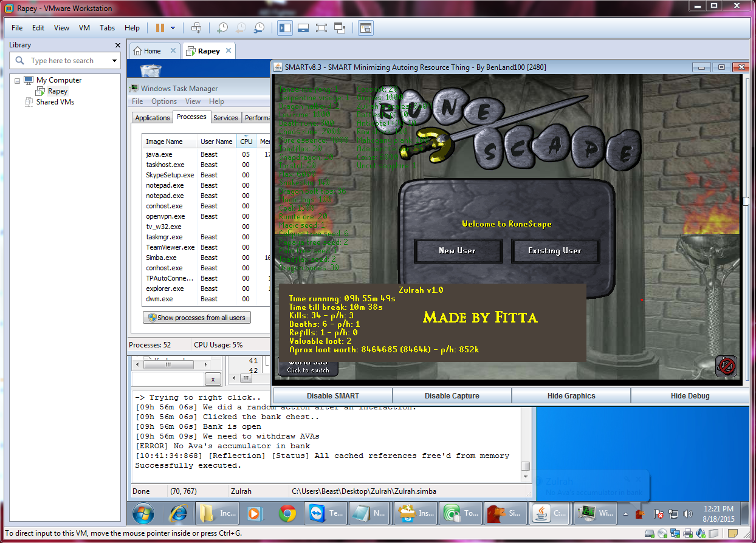Toggle the library sidebar view icon
The width and height of the screenshot is (756, 543).
(x=284, y=28)
